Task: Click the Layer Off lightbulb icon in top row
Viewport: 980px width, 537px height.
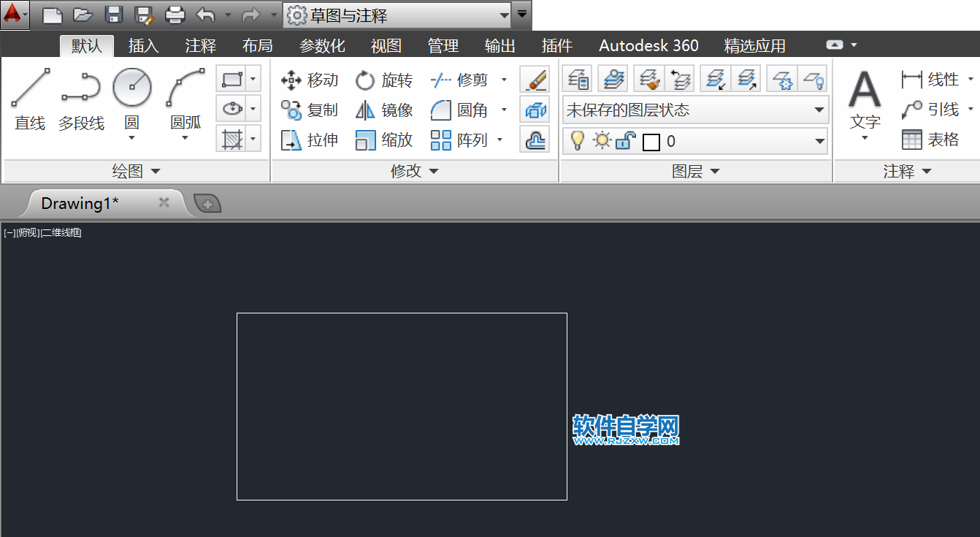Action: pyautogui.click(x=813, y=78)
